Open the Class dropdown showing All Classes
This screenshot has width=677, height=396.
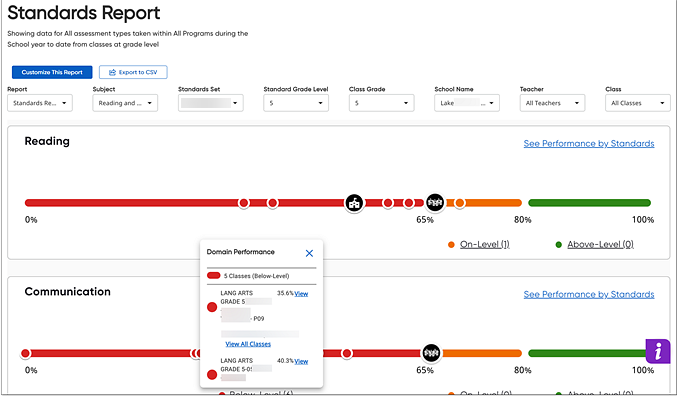point(638,103)
